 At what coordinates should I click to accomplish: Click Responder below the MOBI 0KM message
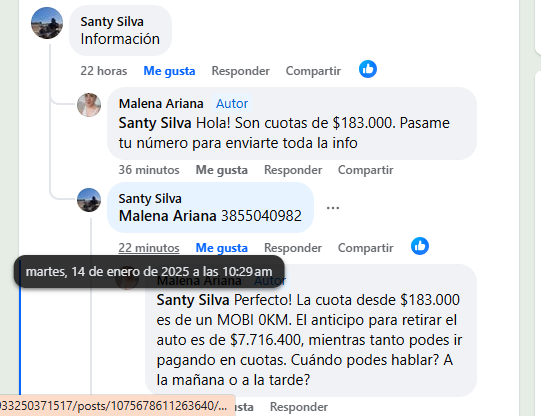tap(299, 407)
